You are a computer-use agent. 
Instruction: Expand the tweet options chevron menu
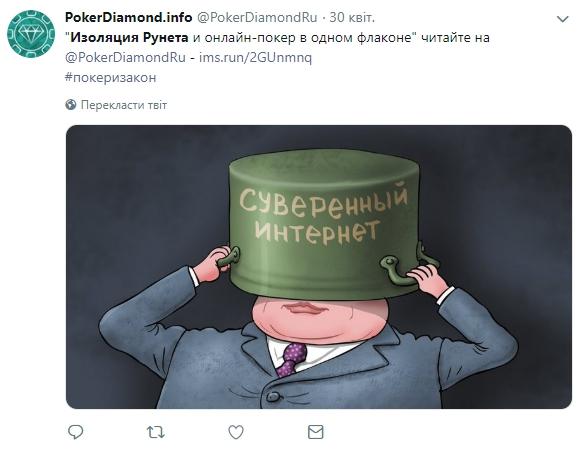pyautogui.click(x=562, y=19)
